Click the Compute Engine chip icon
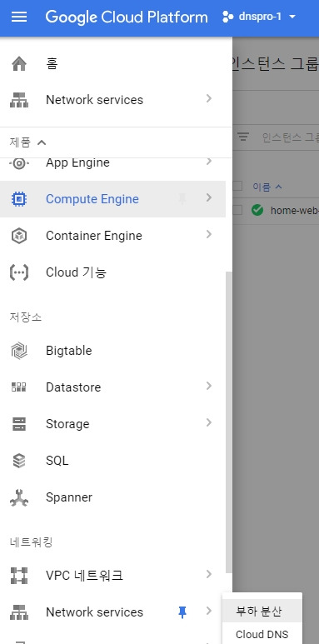The height and width of the screenshot is (644, 319). (19, 199)
